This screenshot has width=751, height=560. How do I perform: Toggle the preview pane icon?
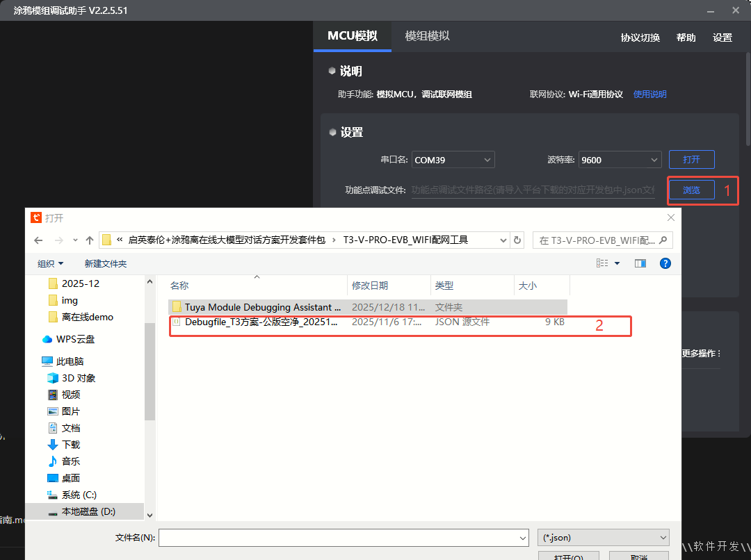tap(640, 263)
